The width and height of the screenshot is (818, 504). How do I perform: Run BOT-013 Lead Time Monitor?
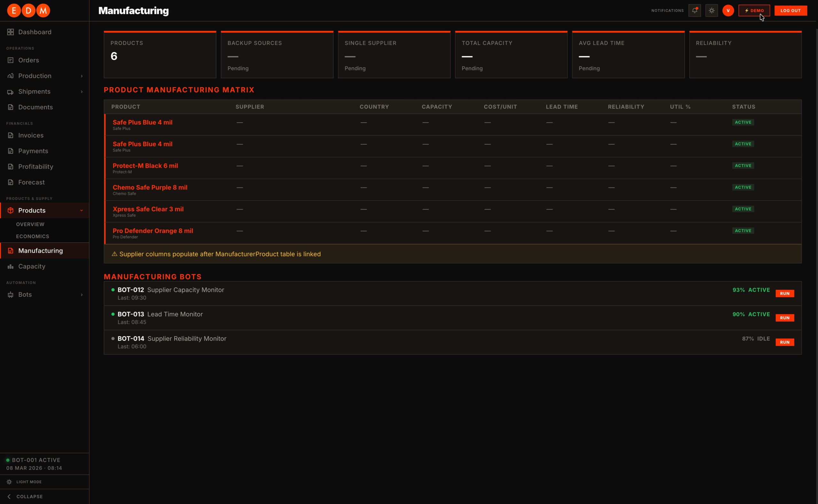(785, 318)
